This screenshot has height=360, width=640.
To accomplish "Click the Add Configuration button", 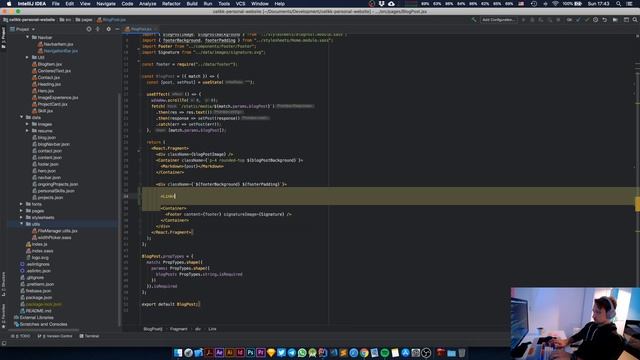I will click(498, 20).
